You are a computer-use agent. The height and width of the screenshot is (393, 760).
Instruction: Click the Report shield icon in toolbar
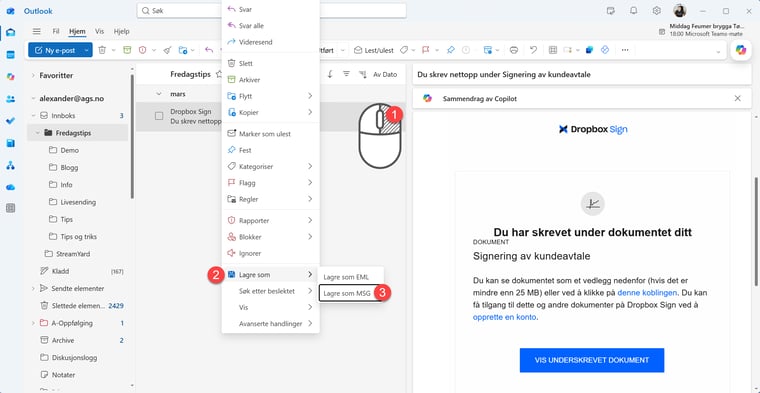coord(142,50)
